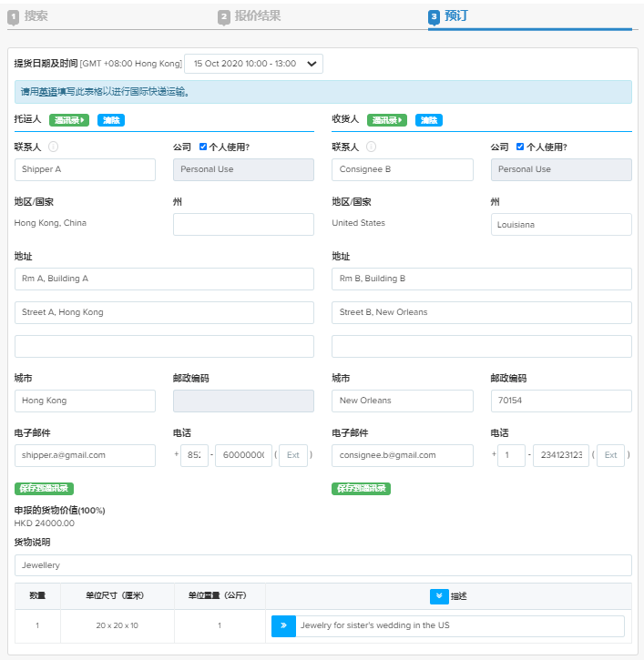Image resolution: width=644 pixels, height=660 pixels.
Task: Click the Louisiana state field
Action: [x=561, y=224]
